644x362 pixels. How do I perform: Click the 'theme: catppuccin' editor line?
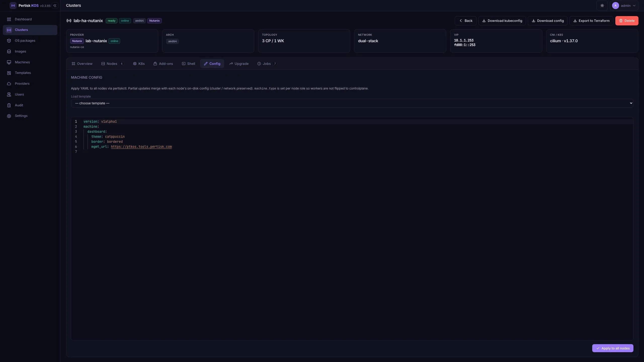coord(108,137)
